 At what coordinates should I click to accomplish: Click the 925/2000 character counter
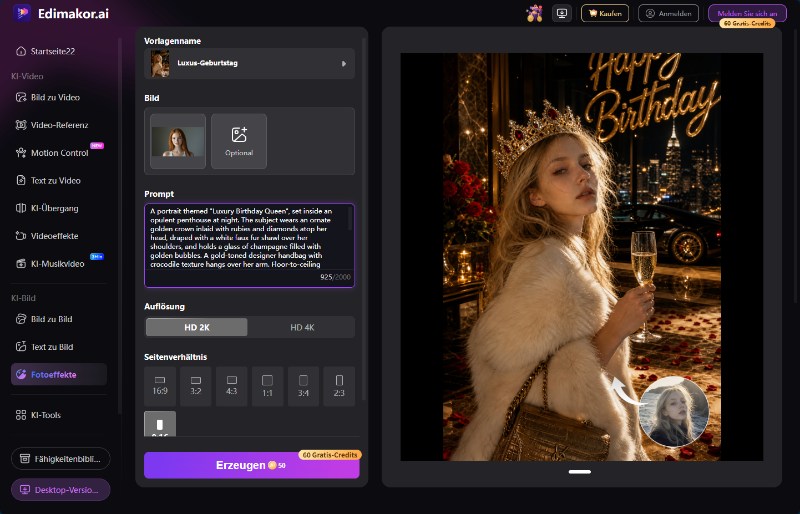pyautogui.click(x=335, y=277)
